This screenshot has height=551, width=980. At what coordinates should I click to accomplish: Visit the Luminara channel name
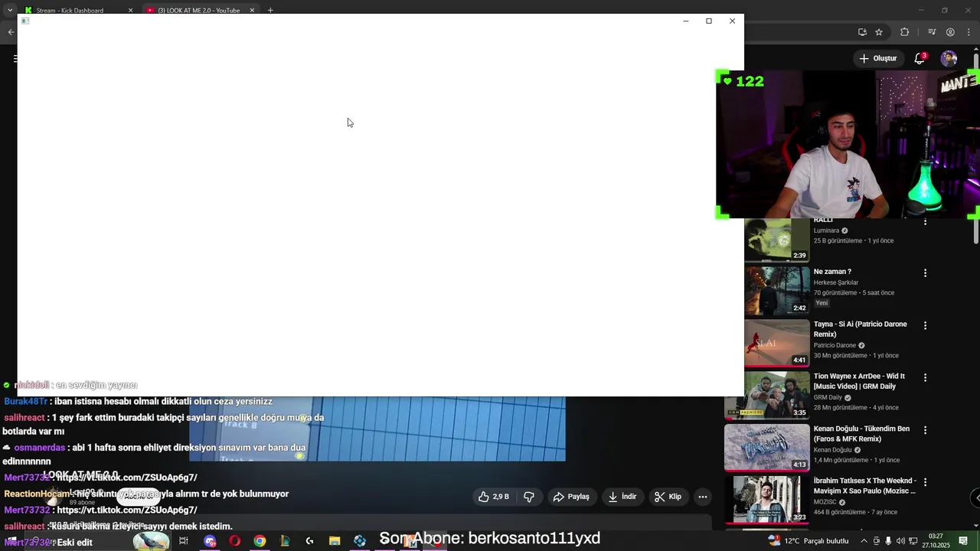826,230
